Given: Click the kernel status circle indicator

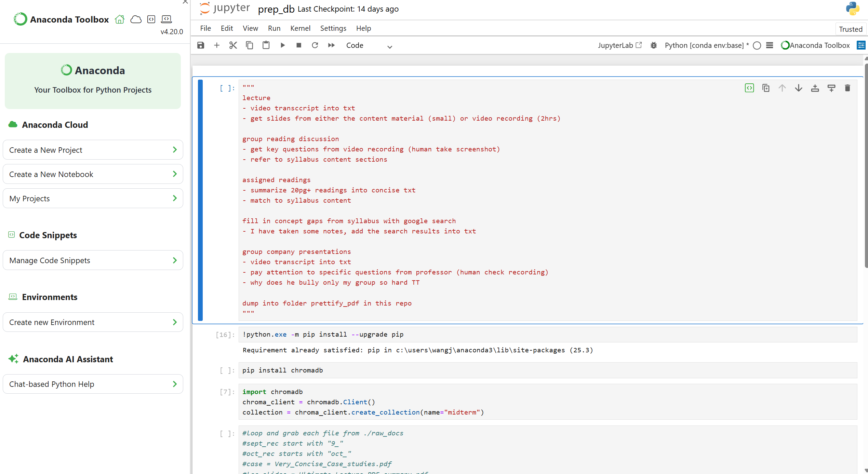Looking at the screenshot, I should click(x=757, y=45).
